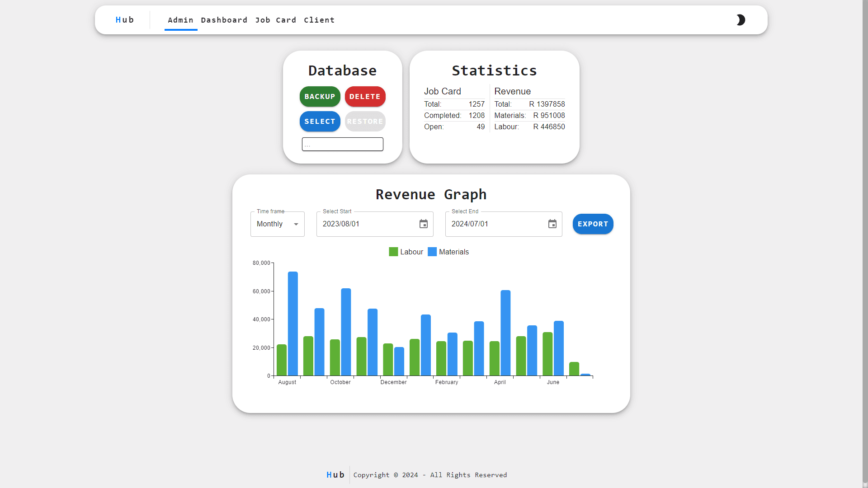Toggle dark mode with the moon icon
Viewport: 868px width, 488px height.
click(x=741, y=20)
